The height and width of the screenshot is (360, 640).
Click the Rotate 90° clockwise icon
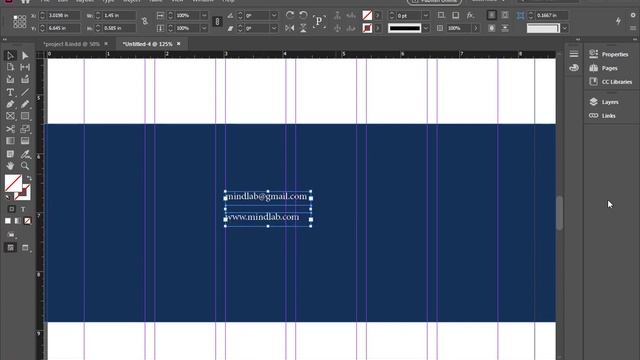tap(290, 15)
